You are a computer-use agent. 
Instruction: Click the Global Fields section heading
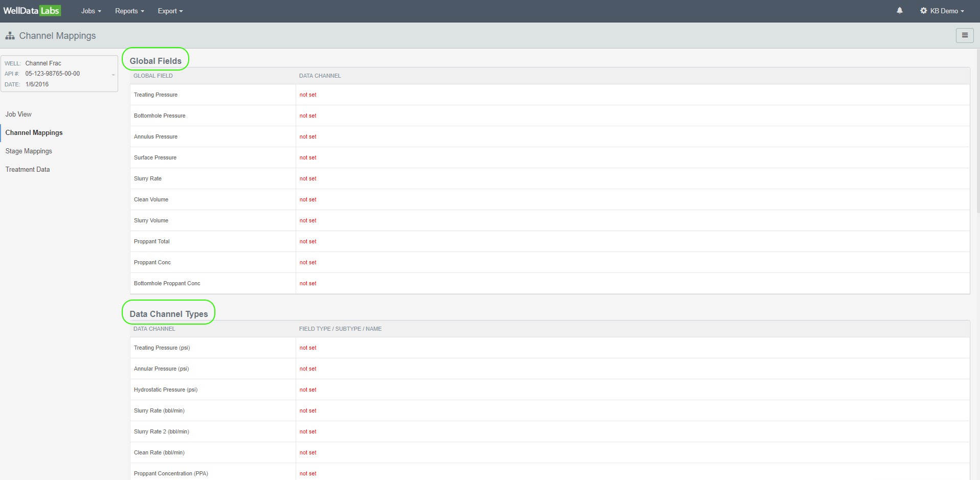coord(155,61)
